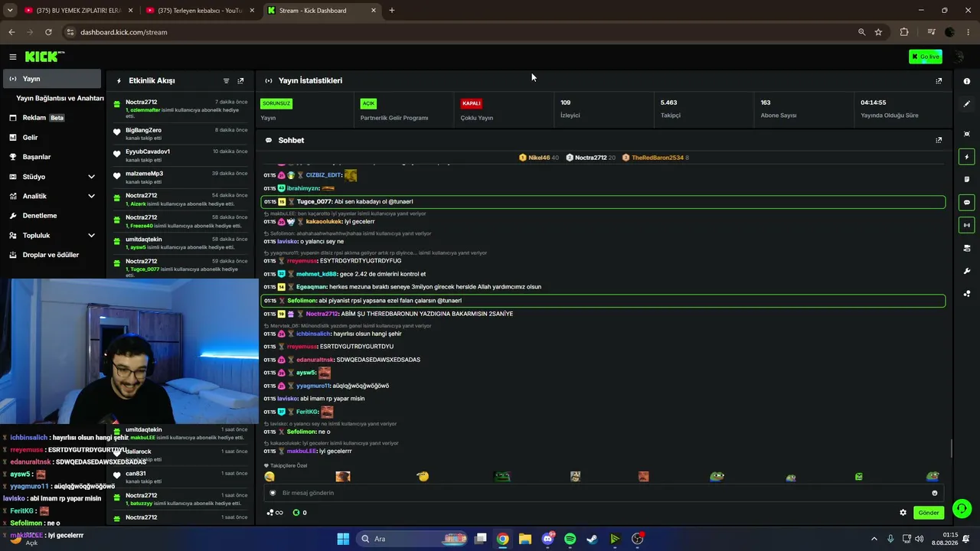Click the Kick logo in the header
This screenshot has width=980, height=551.
pos(44,57)
